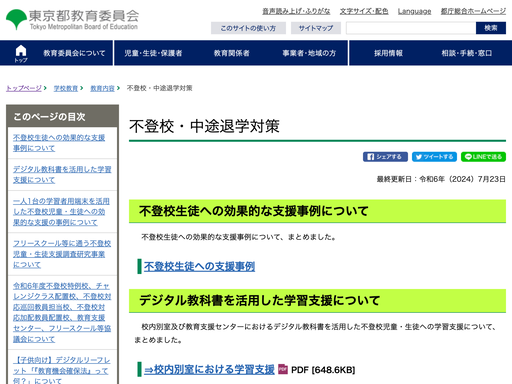Image resolution: width=512 pixels, height=384 pixels.
Task: Send the page via LINEで送る button
Action: tap(483, 157)
